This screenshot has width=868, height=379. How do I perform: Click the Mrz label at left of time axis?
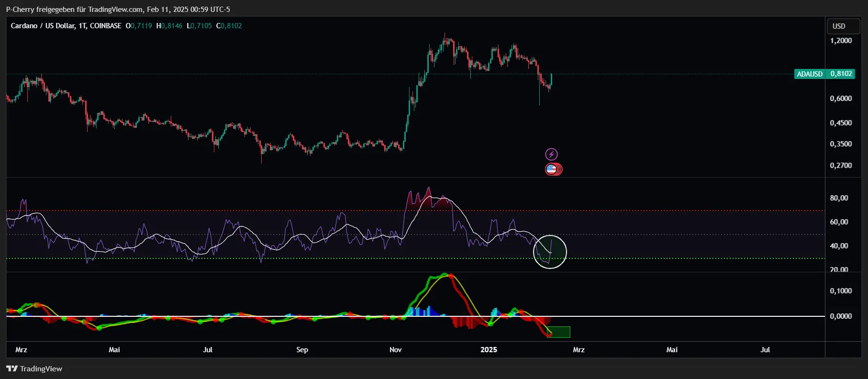click(x=21, y=350)
